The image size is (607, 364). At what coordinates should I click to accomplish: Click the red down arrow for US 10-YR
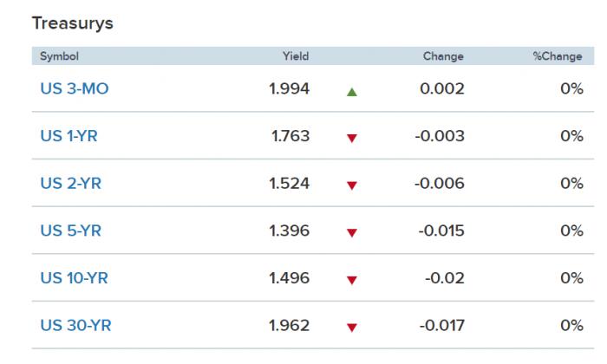click(x=351, y=280)
